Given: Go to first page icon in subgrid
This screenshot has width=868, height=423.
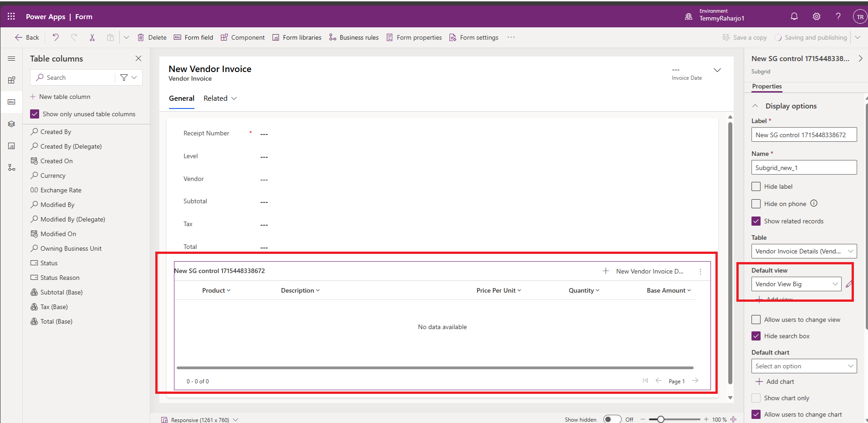Looking at the screenshot, I should point(645,381).
